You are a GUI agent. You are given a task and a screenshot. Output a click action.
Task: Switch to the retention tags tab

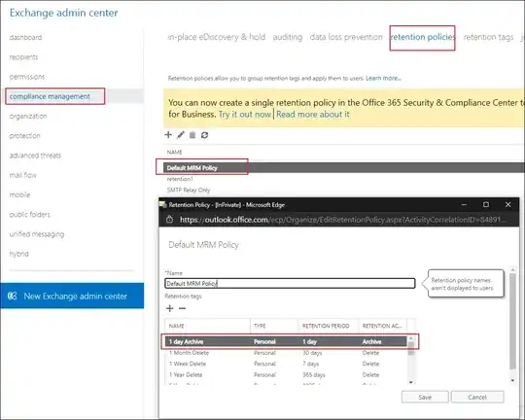pos(488,37)
